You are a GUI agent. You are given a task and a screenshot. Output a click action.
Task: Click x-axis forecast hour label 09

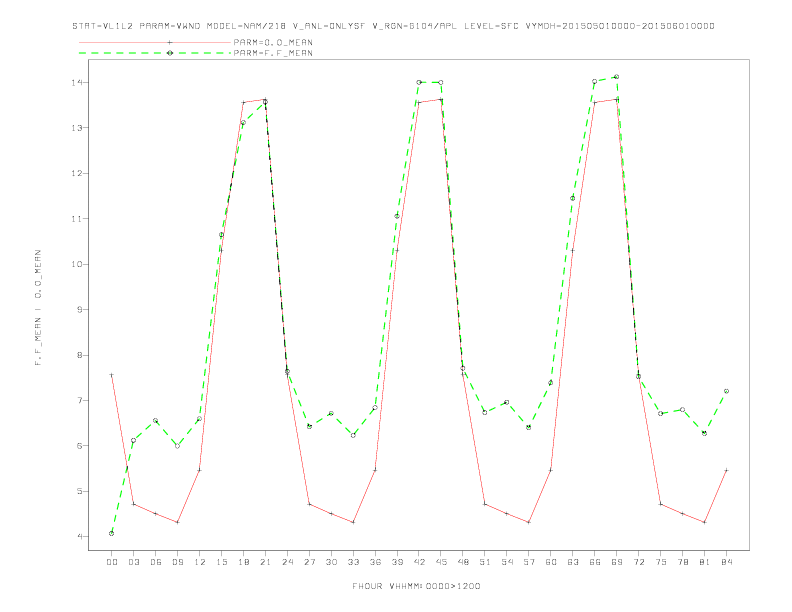coord(177,562)
